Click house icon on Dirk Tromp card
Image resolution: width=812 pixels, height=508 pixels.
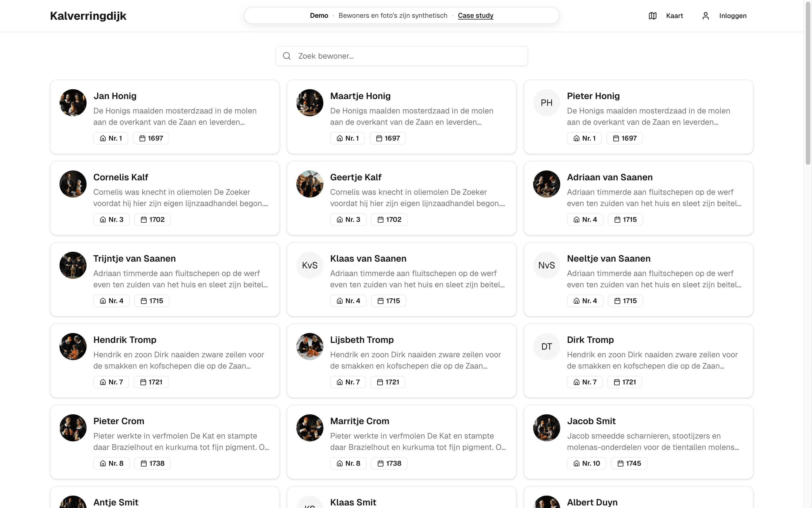pyautogui.click(x=577, y=382)
